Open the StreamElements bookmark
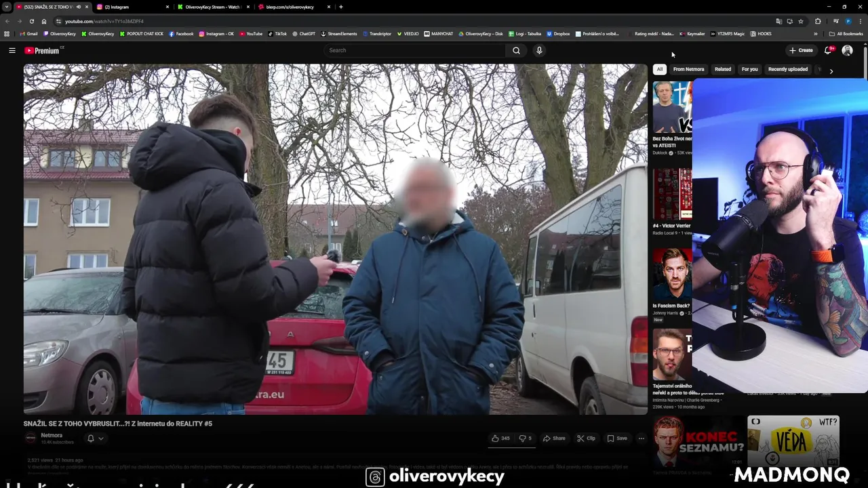The image size is (868, 488). click(339, 33)
